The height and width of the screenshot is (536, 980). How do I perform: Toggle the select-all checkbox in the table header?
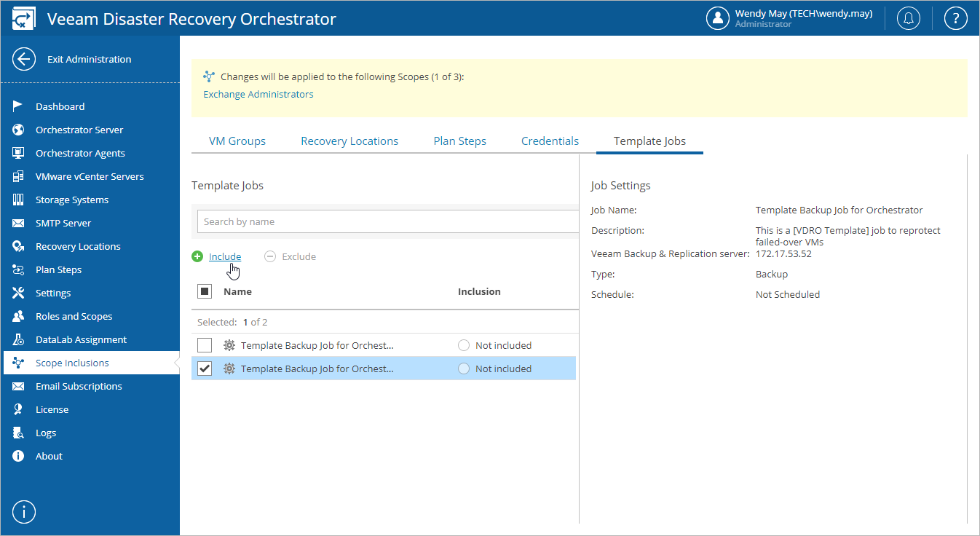tap(205, 291)
